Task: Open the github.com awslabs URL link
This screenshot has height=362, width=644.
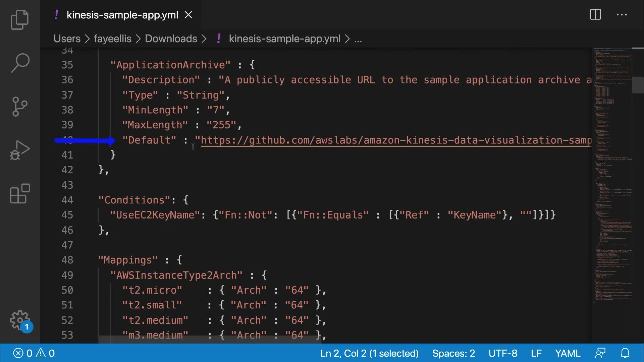Action: [x=396, y=140]
